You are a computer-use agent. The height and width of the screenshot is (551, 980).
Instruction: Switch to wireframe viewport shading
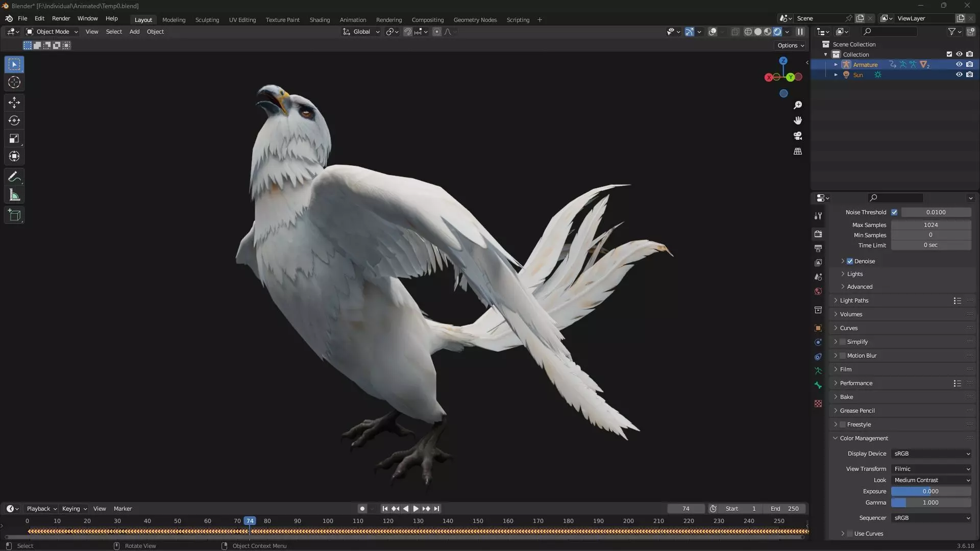coord(748,32)
